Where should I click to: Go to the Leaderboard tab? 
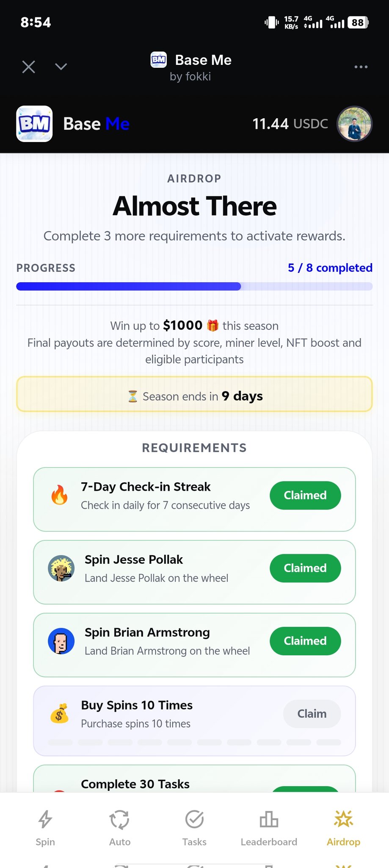tap(269, 820)
